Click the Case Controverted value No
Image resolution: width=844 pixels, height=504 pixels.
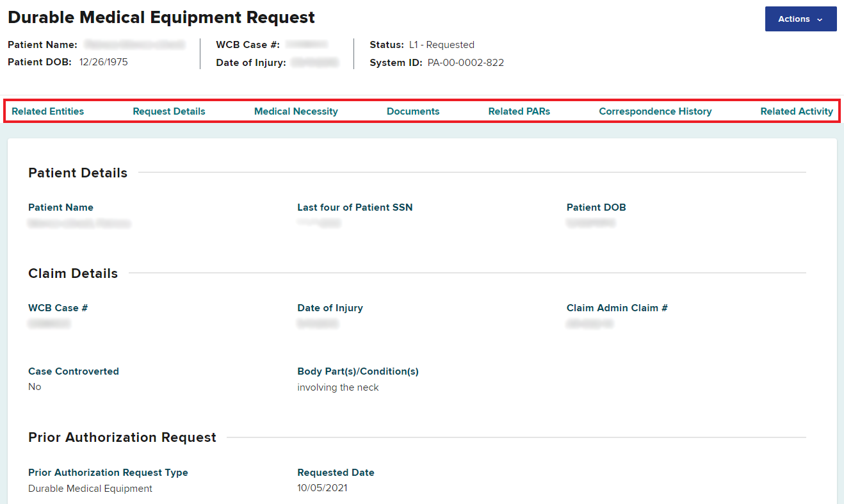pyautogui.click(x=35, y=387)
